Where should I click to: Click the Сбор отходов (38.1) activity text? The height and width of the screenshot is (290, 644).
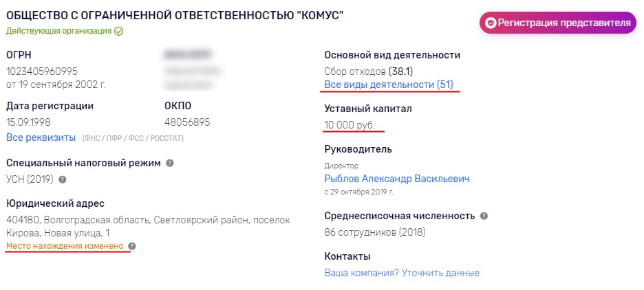point(368,71)
